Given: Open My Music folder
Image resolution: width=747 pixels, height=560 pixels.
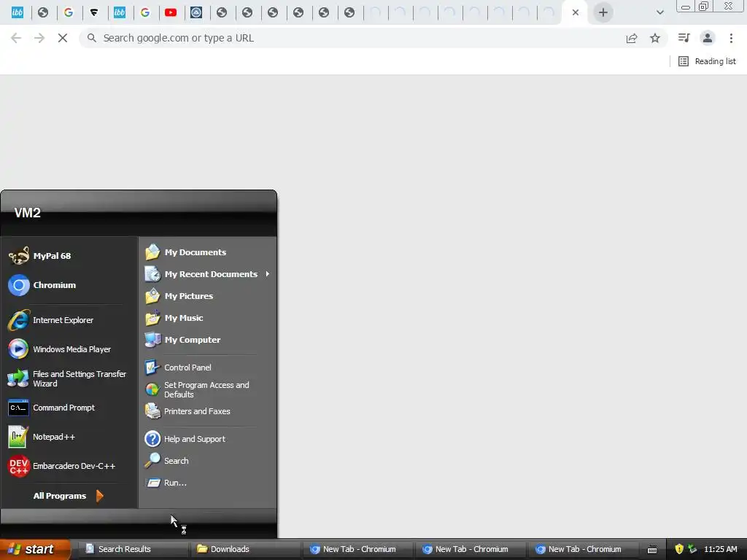Looking at the screenshot, I should pyautogui.click(x=207, y=318).
